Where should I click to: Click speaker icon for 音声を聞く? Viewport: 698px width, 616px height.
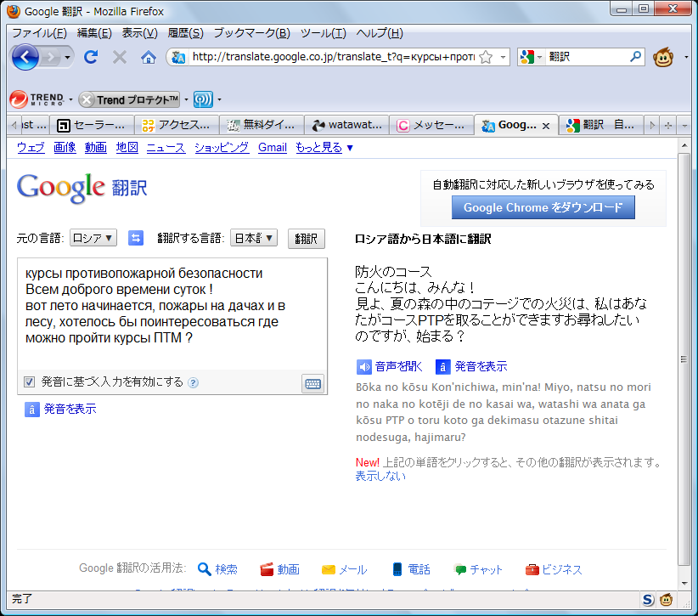pos(363,367)
